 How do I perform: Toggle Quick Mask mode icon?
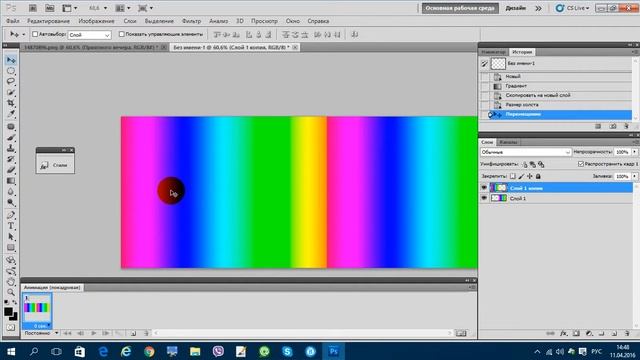click(11, 327)
